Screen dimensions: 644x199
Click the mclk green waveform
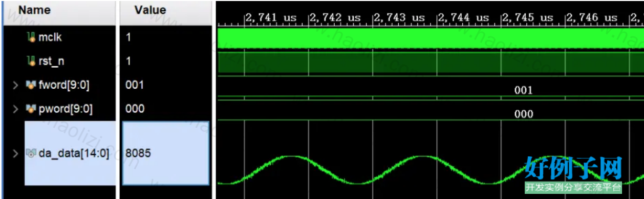coord(431,38)
